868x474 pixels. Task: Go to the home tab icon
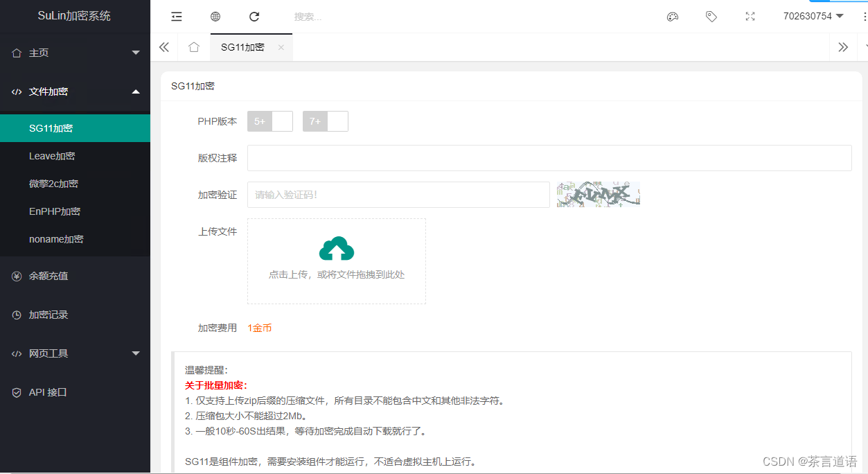194,47
